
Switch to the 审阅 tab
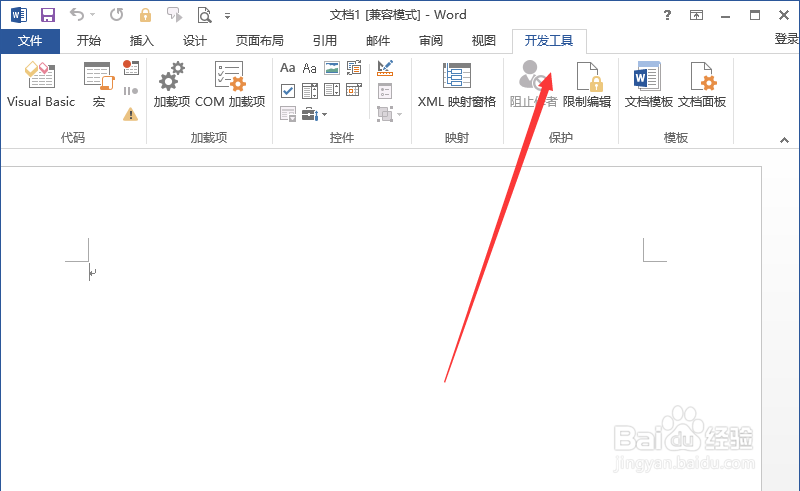431,41
